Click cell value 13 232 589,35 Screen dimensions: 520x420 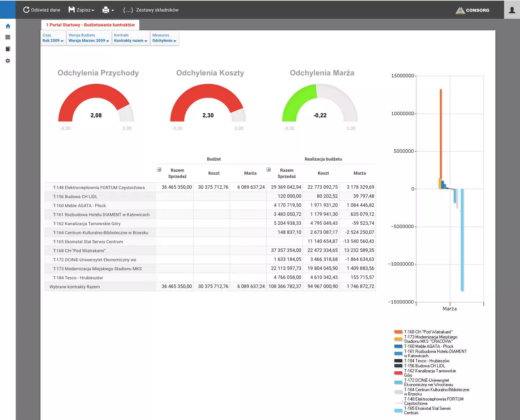359,250
